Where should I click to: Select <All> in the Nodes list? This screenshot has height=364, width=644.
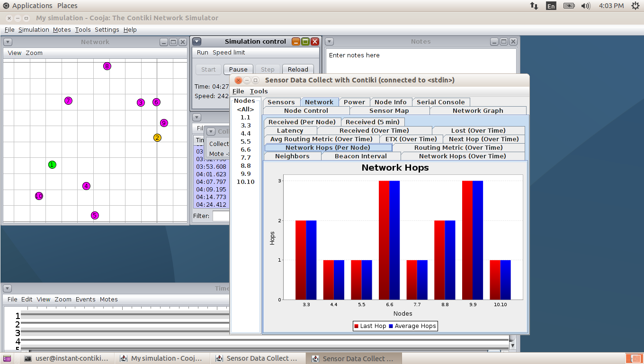245,109
